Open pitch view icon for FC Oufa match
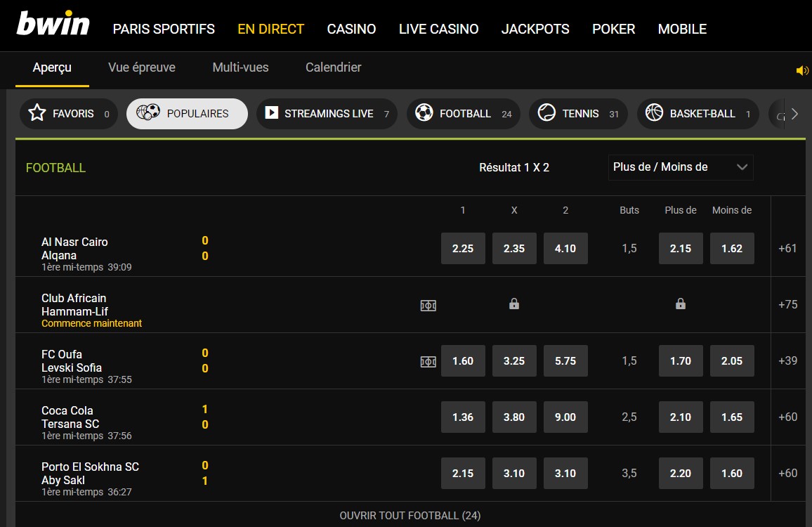812x527 pixels. coord(428,362)
